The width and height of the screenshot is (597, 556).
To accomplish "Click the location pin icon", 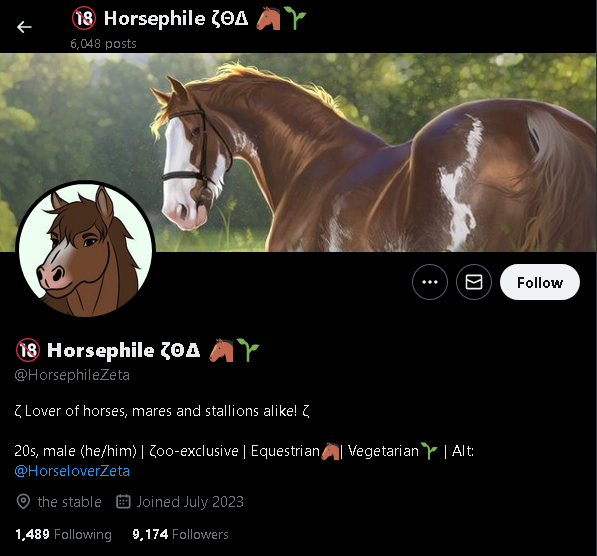I will pos(23,502).
